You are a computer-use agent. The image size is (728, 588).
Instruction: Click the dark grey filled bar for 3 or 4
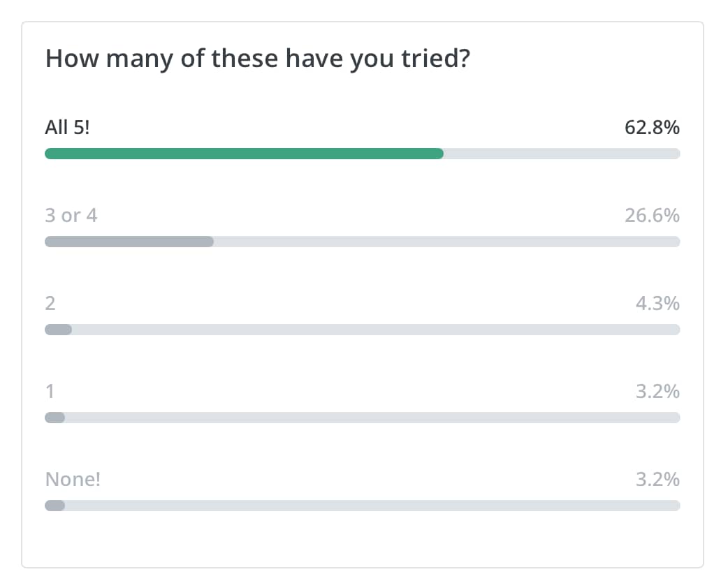pyautogui.click(x=129, y=242)
